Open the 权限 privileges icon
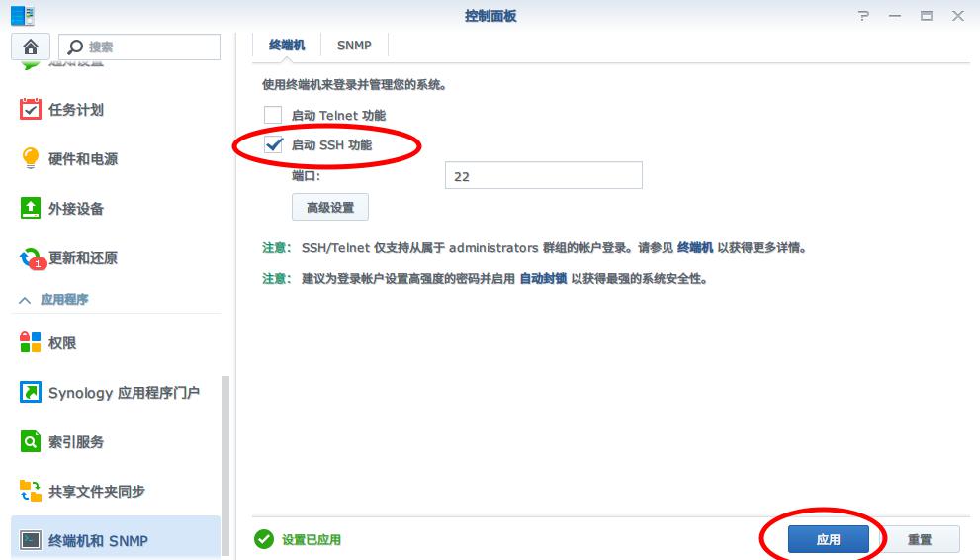 pyautogui.click(x=31, y=343)
